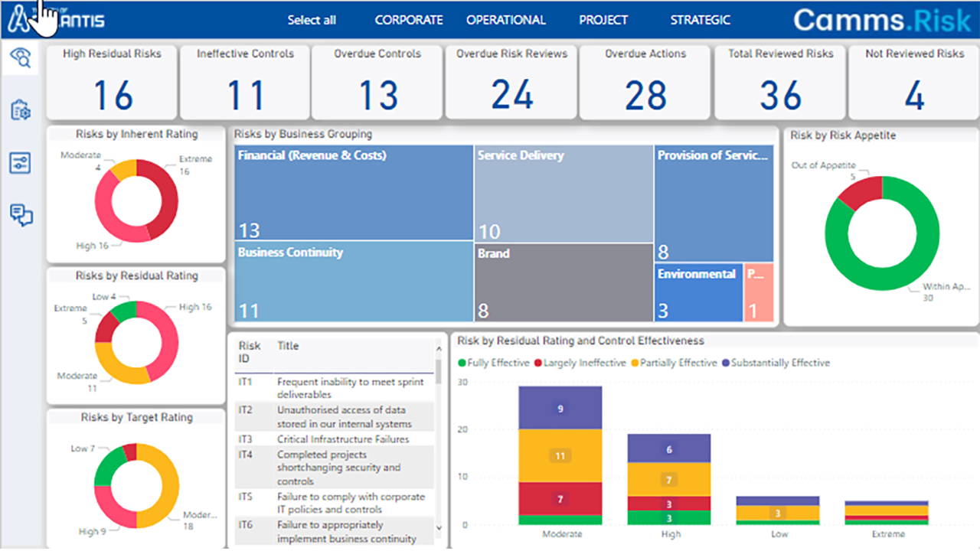Choose Select all filter
The width and height of the screenshot is (980, 551).
tap(312, 21)
